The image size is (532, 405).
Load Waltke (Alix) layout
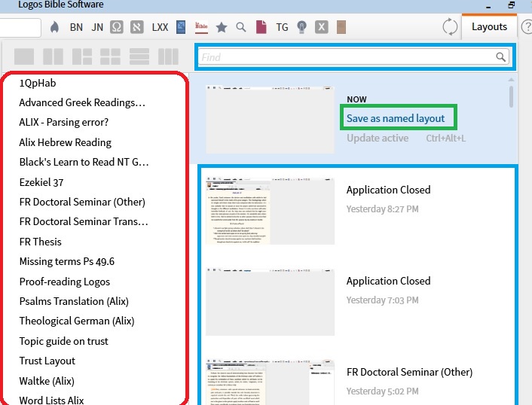[47, 381]
